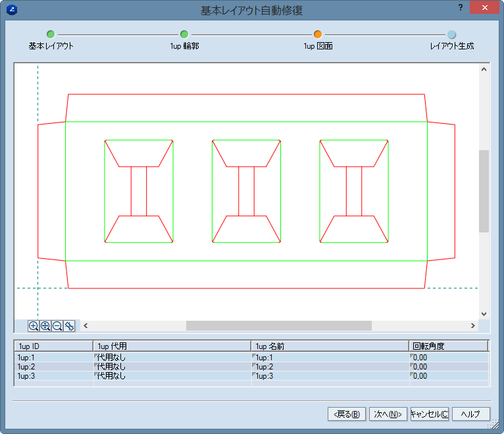Viewport: 504px width, 434px height.
Task: Edit 1up 名前 cell reading 1up:2
Action: click(330, 366)
